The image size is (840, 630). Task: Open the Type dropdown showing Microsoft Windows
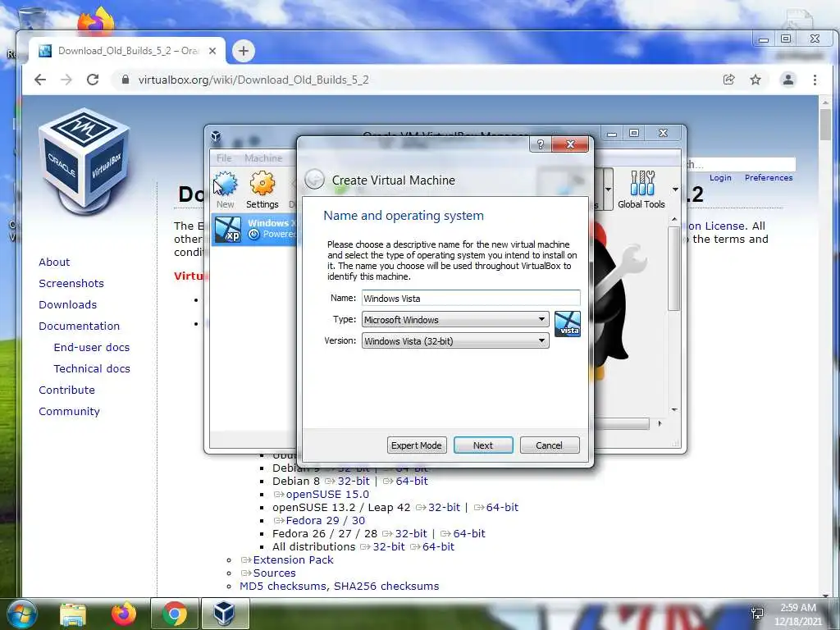(x=455, y=319)
